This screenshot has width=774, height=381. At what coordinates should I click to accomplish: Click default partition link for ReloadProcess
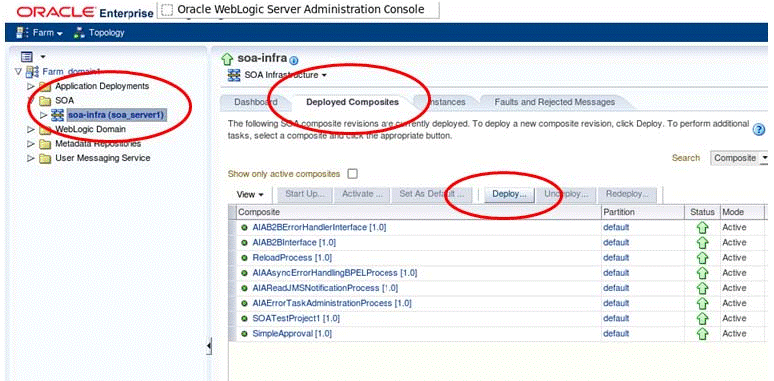coord(616,258)
